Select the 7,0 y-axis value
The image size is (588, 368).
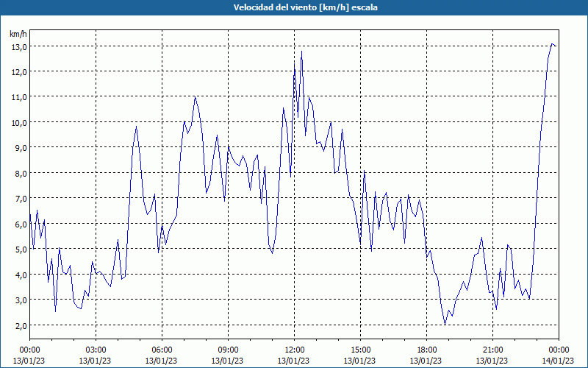[x=21, y=199]
